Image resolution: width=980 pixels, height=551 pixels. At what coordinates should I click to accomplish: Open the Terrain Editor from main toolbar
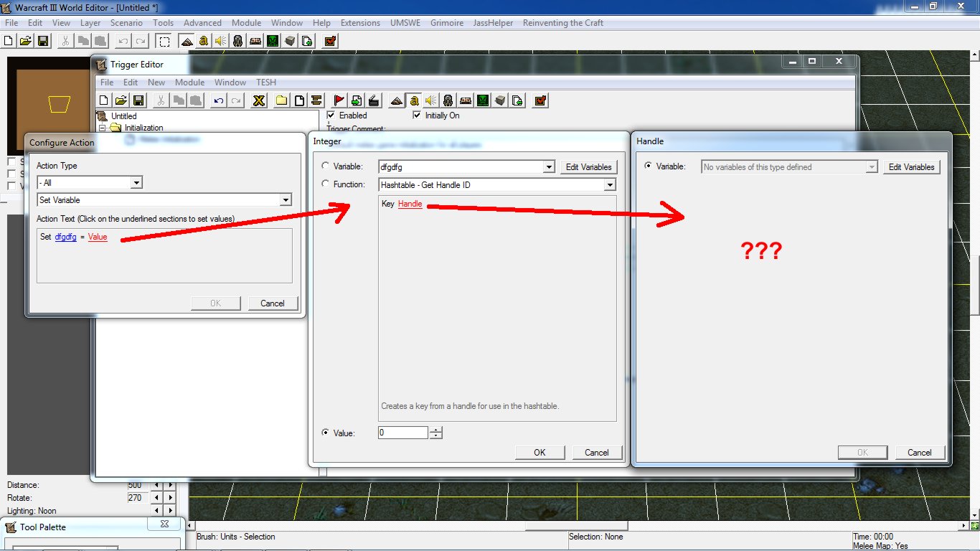(x=187, y=41)
